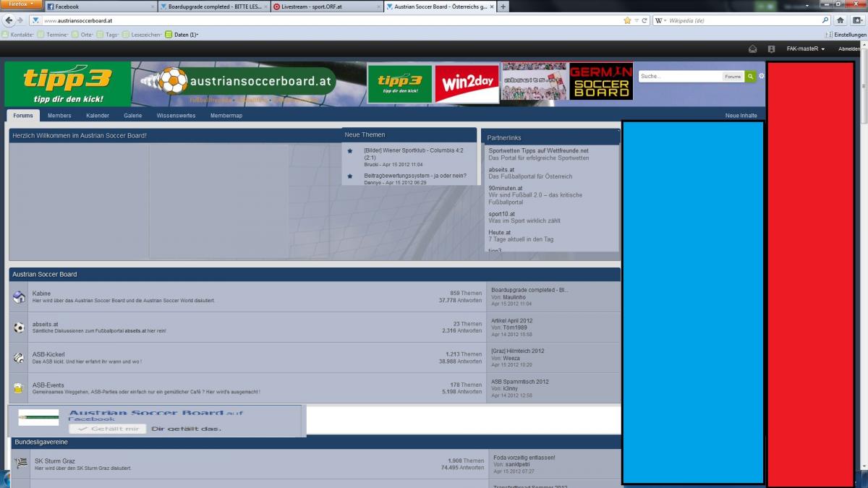Switch to the Livestream sport.ORF.at tab
This screenshot has height=488, width=868.
(327, 7)
